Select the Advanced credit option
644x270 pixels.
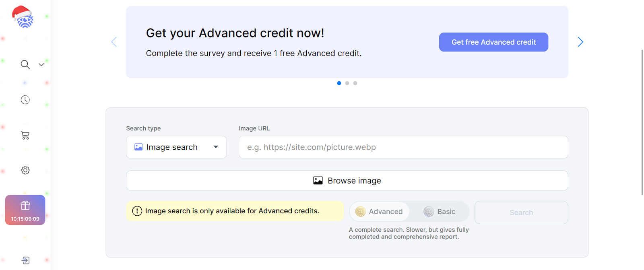(379, 212)
